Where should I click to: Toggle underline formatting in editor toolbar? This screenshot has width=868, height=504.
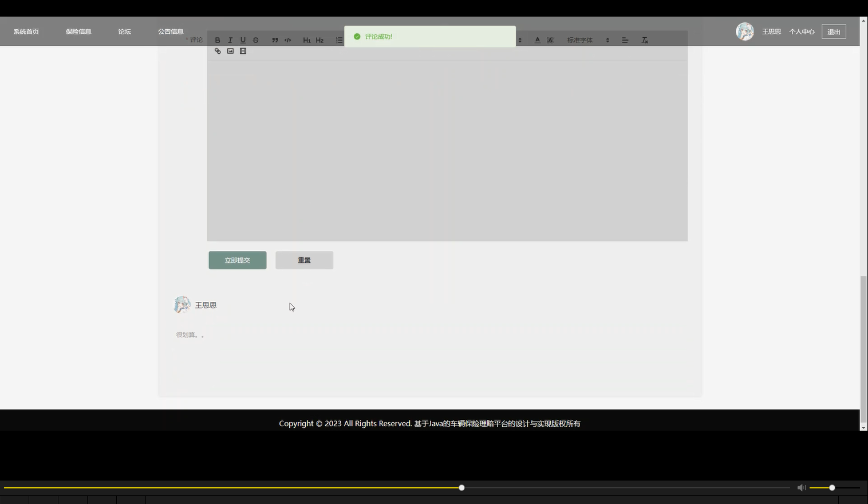click(x=243, y=40)
